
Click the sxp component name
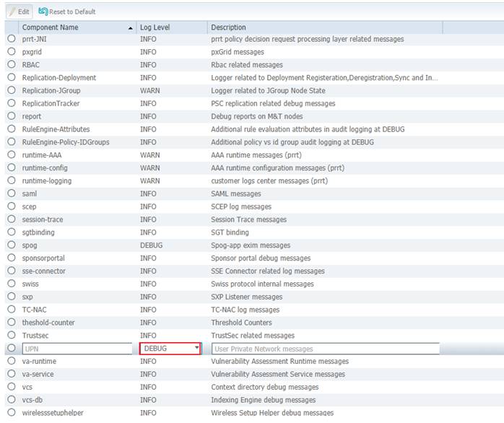(27, 297)
